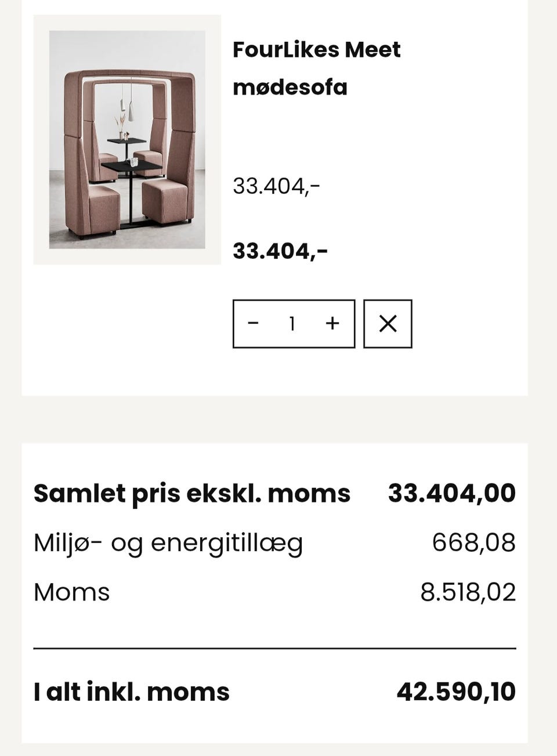Viewport: 557px width, 756px height.
Task: Increase quantity with the plus button
Action: (x=332, y=324)
